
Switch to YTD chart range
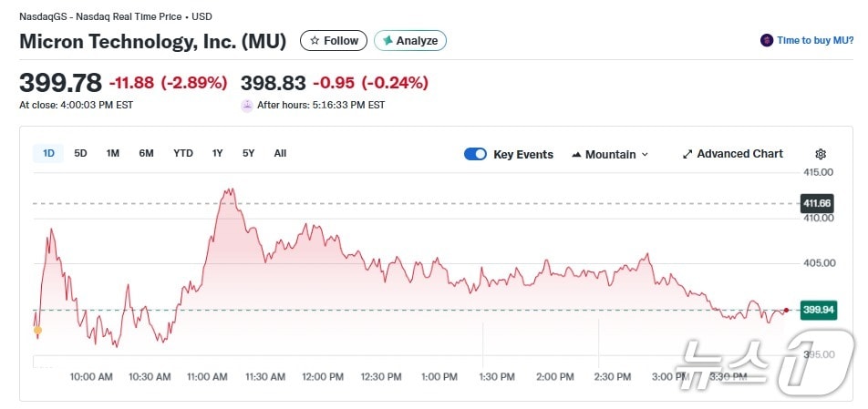[183, 153]
